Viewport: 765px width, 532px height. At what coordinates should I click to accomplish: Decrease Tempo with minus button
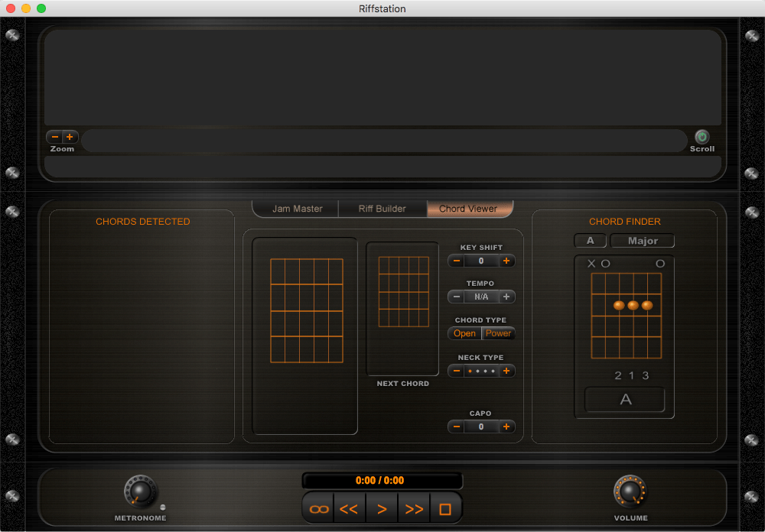(457, 297)
